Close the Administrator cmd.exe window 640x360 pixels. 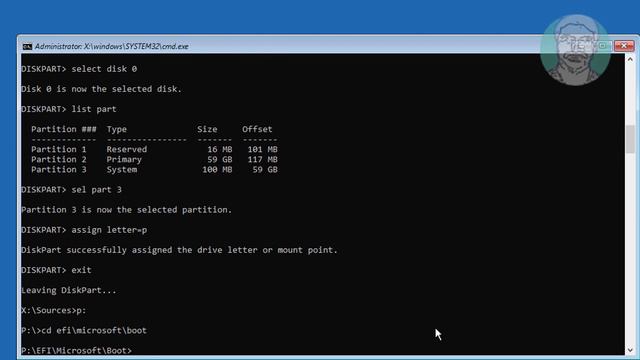[x=624, y=46]
